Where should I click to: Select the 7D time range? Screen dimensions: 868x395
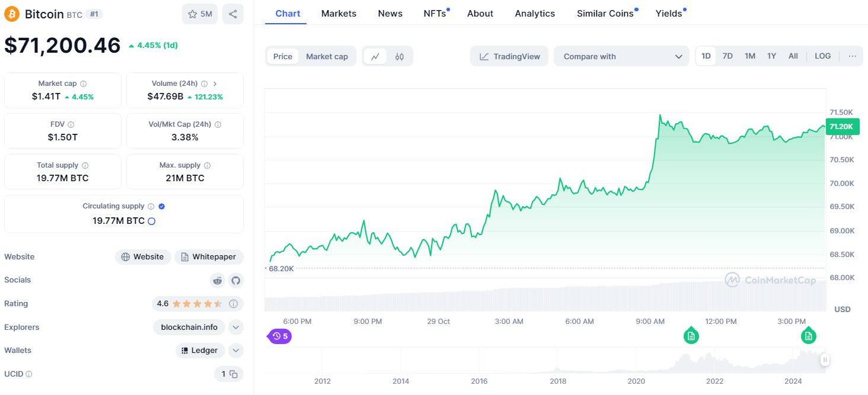click(x=727, y=56)
